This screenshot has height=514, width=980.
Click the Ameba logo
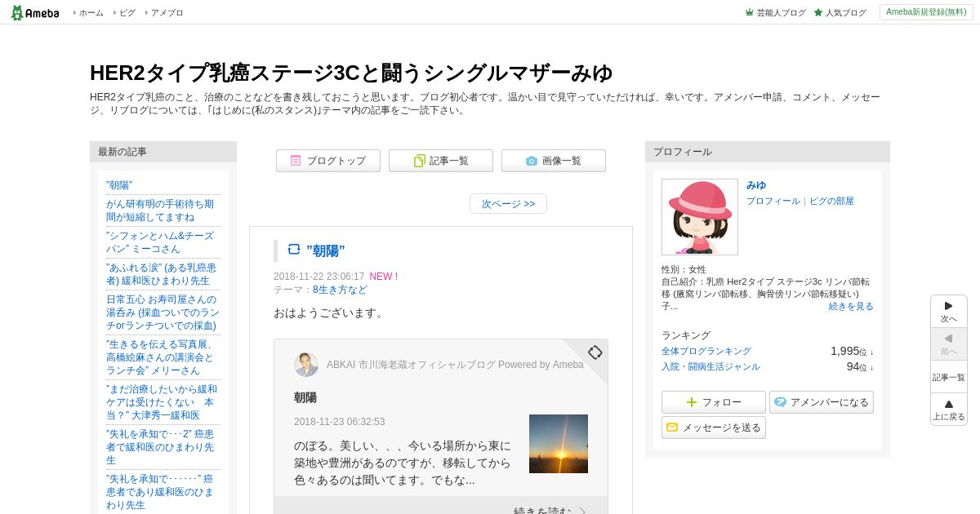pos(35,12)
